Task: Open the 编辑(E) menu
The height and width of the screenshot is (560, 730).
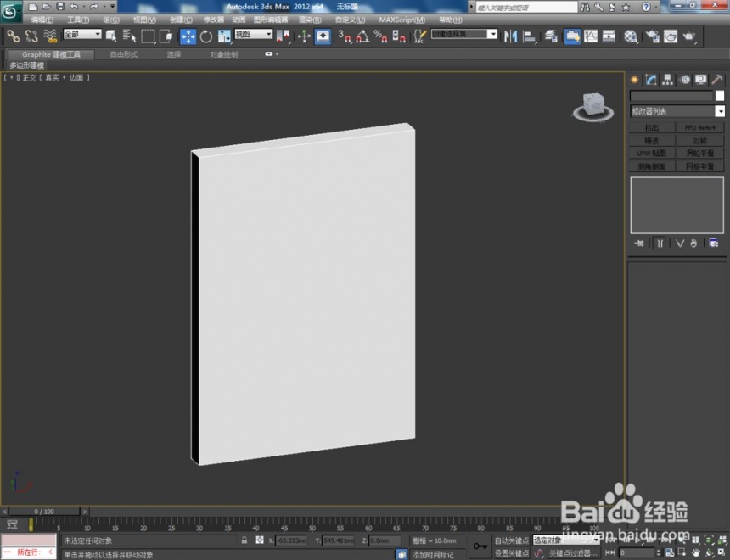Action: click(x=42, y=20)
